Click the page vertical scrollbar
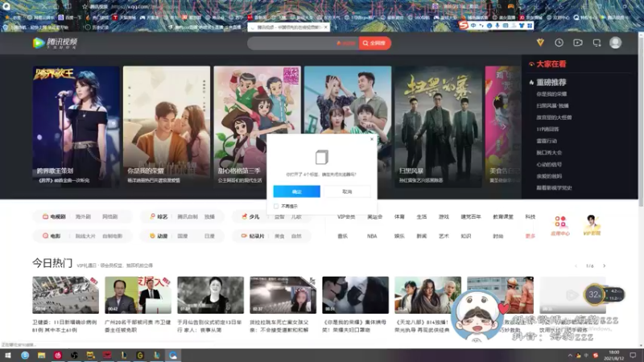The height and width of the screenshot is (362, 644). click(641, 121)
